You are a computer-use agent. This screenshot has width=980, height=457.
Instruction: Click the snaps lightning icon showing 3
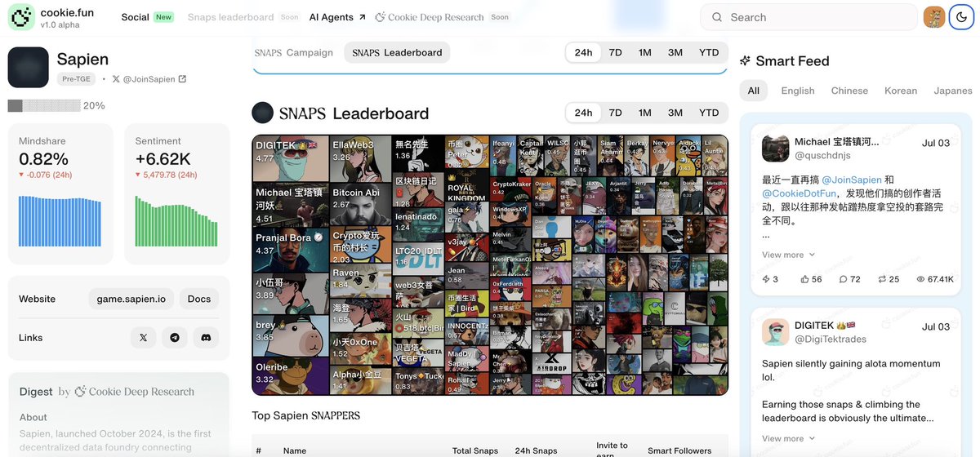[x=766, y=279]
